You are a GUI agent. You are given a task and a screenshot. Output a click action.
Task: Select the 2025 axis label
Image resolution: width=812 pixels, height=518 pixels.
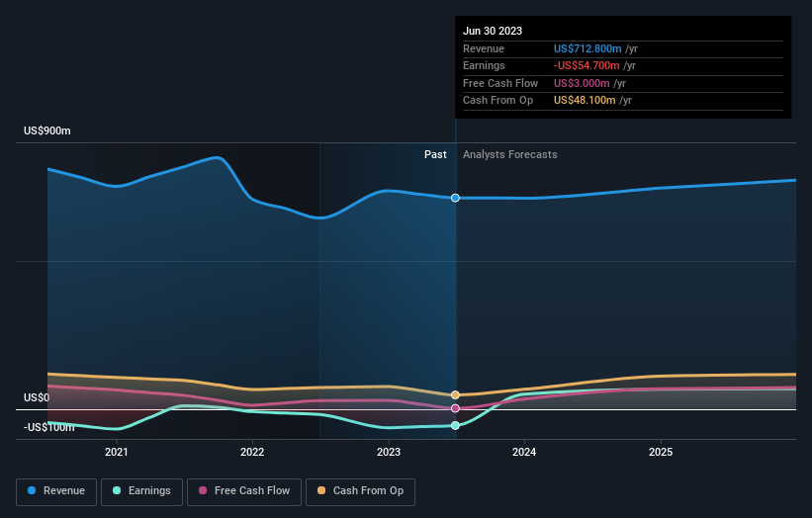point(661,452)
